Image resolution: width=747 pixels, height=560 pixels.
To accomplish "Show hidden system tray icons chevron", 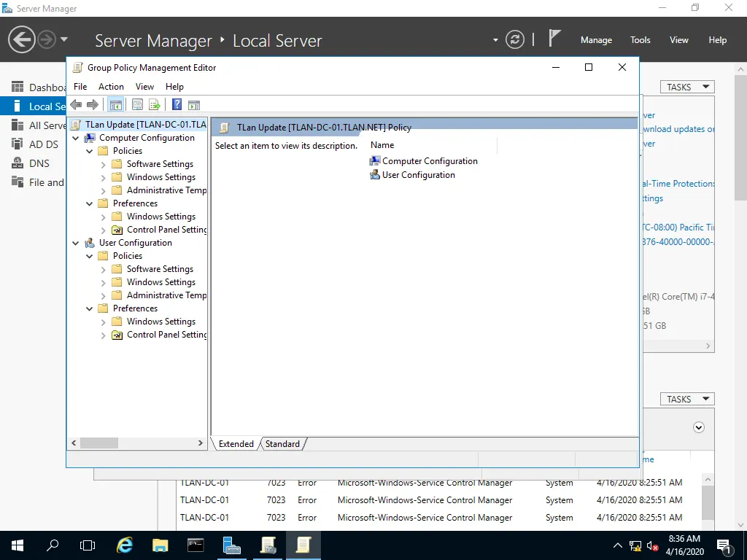I will pyautogui.click(x=617, y=545).
